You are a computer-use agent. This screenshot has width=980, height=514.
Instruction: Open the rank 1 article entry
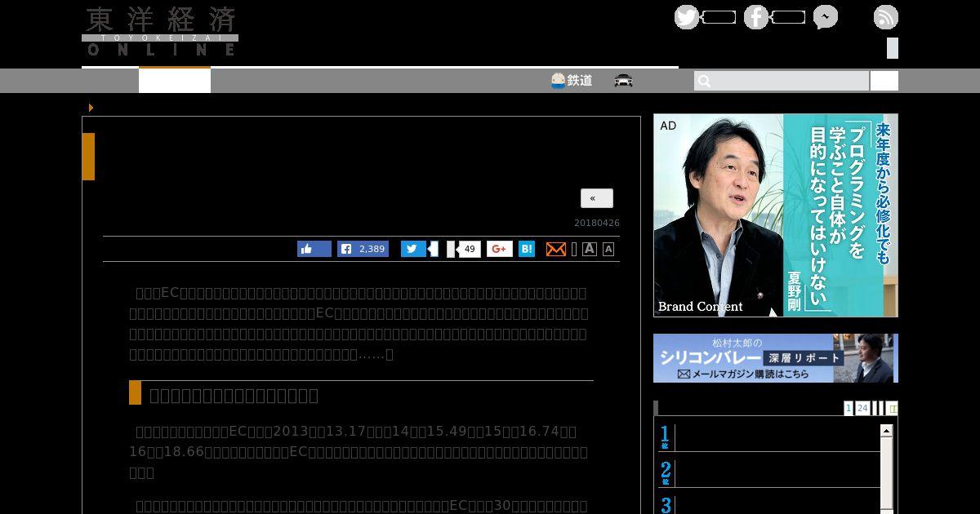[x=769, y=437]
